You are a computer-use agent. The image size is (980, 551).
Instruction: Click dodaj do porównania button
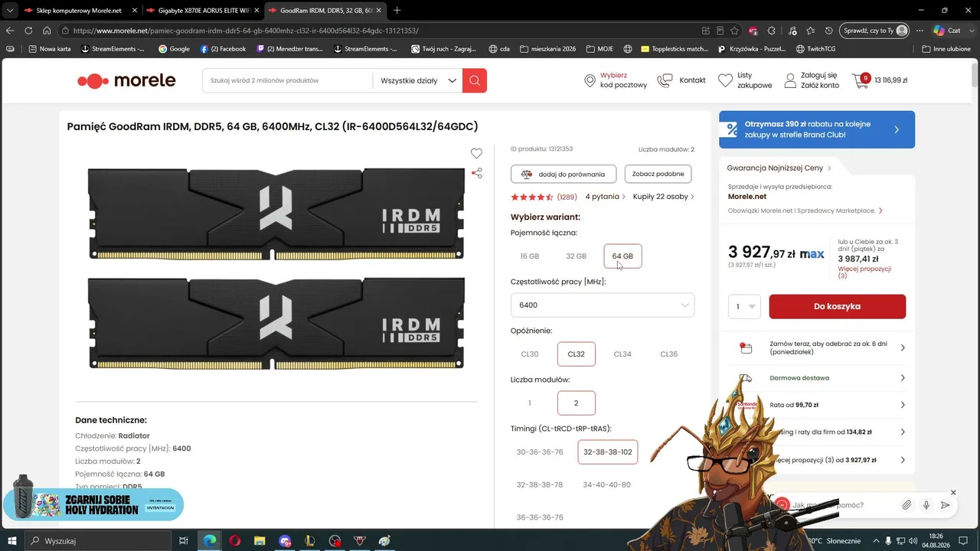pos(563,174)
